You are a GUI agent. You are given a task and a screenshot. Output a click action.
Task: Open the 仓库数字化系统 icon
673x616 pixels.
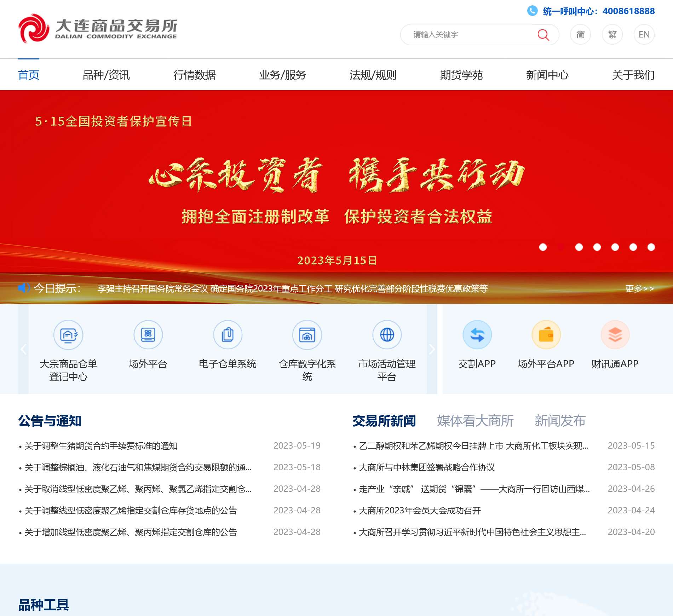(x=307, y=335)
